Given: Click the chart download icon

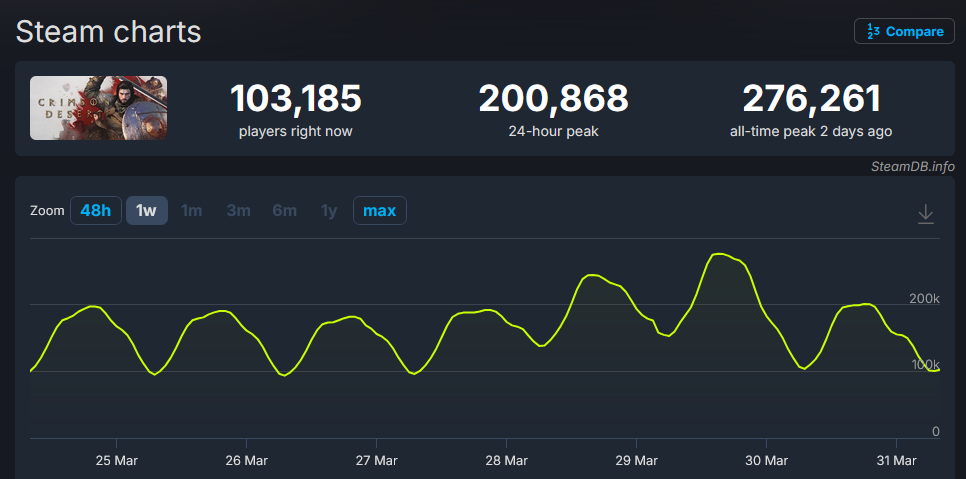Looking at the screenshot, I should click(x=925, y=214).
